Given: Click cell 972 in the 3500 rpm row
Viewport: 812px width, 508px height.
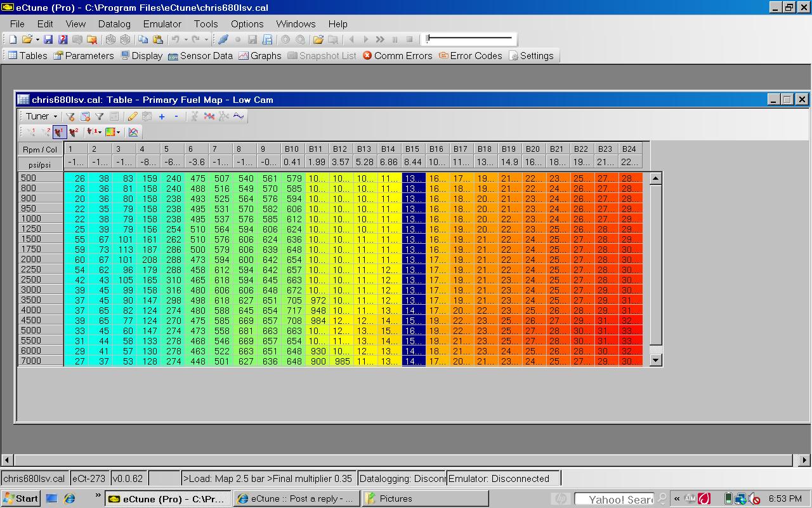Looking at the screenshot, I should (x=317, y=300).
